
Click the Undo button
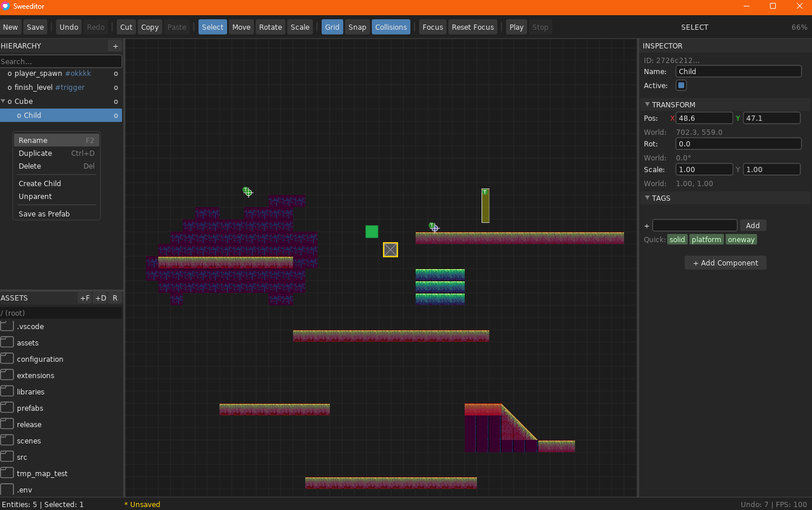point(69,27)
